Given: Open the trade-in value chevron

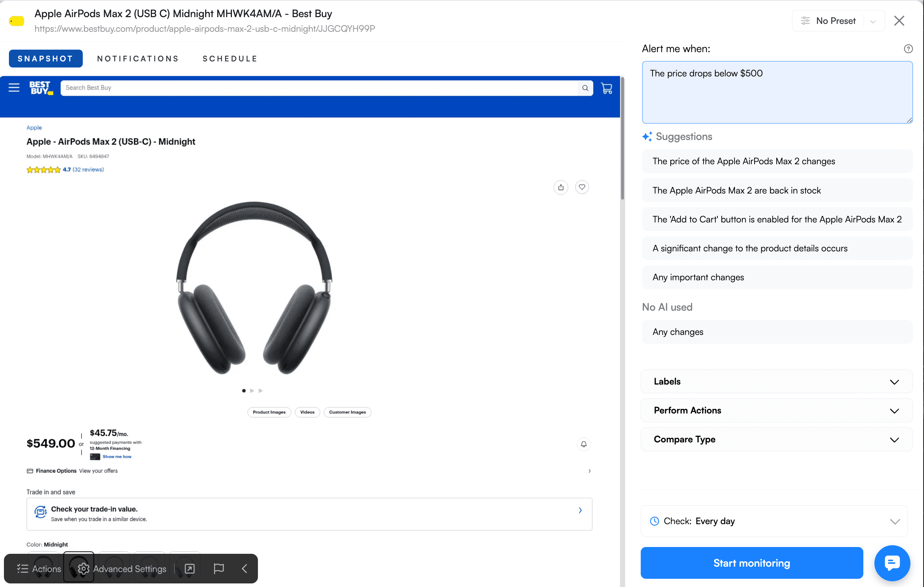Looking at the screenshot, I should point(580,511).
